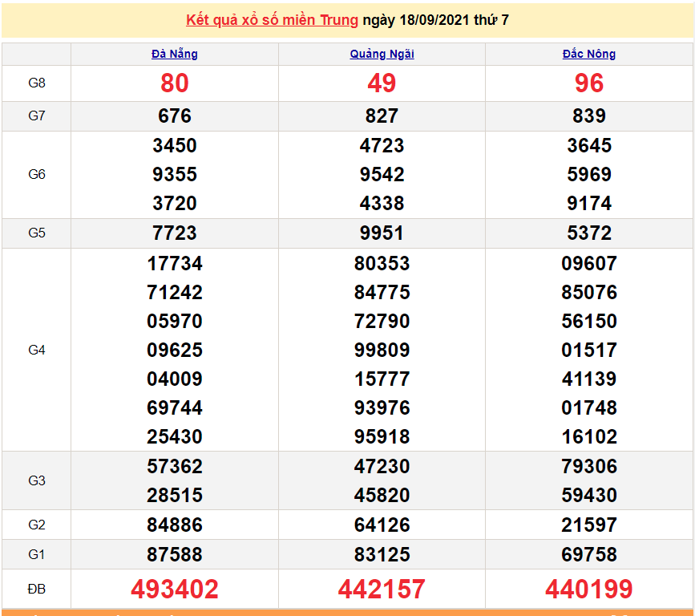Select G4 number 01748
The height and width of the screenshot is (616, 695).
pyautogui.click(x=589, y=407)
